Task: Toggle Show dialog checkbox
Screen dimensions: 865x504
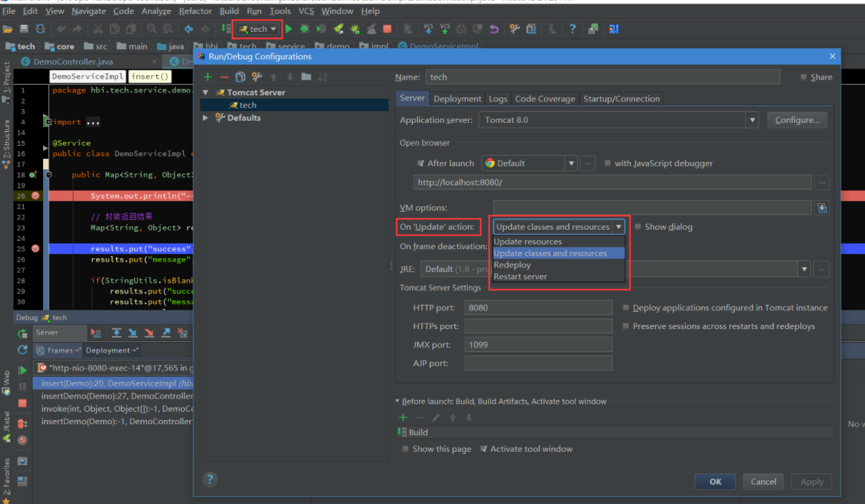Action: [x=638, y=226]
